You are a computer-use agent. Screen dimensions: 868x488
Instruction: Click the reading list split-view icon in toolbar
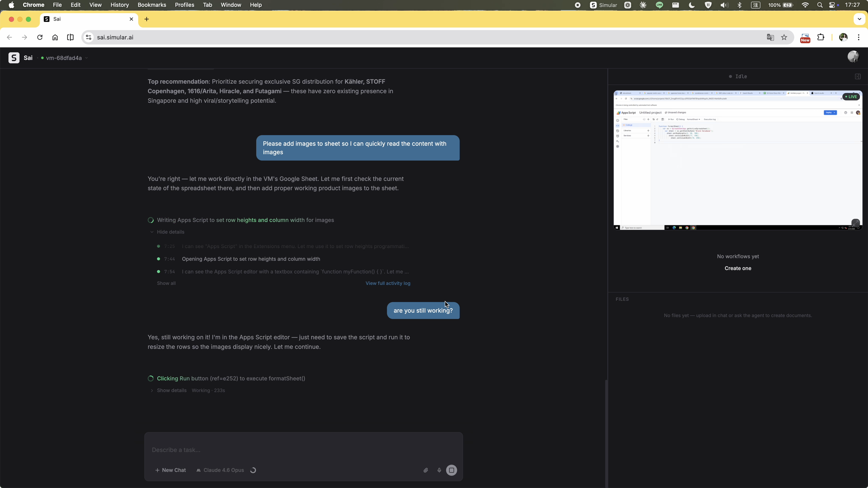[x=70, y=37]
